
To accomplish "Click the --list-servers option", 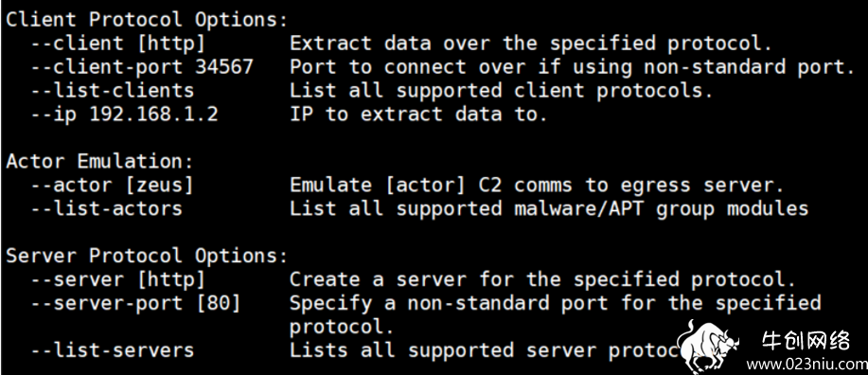I will click(x=113, y=350).
